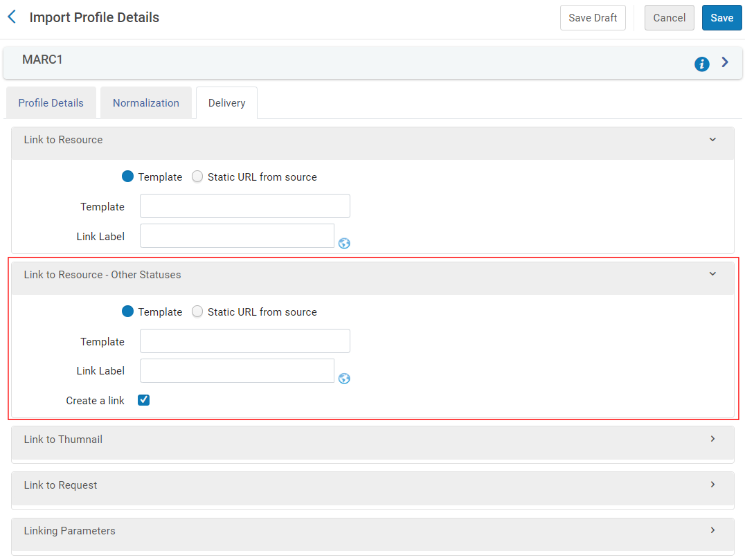
Task: Select Template radio in Link to Resource
Action: coord(127,177)
